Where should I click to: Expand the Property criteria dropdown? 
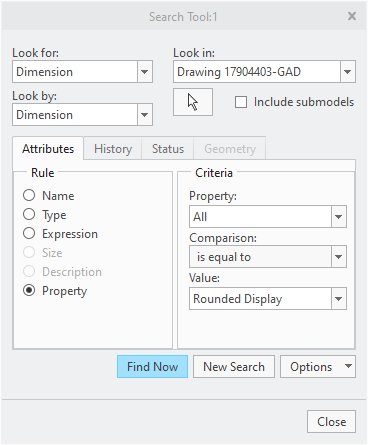click(339, 217)
